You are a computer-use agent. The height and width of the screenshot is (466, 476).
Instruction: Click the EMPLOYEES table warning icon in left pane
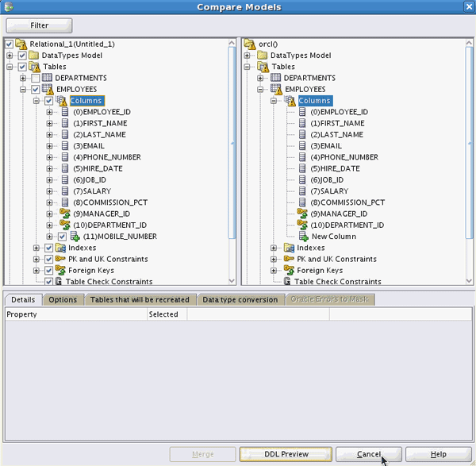point(48,90)
